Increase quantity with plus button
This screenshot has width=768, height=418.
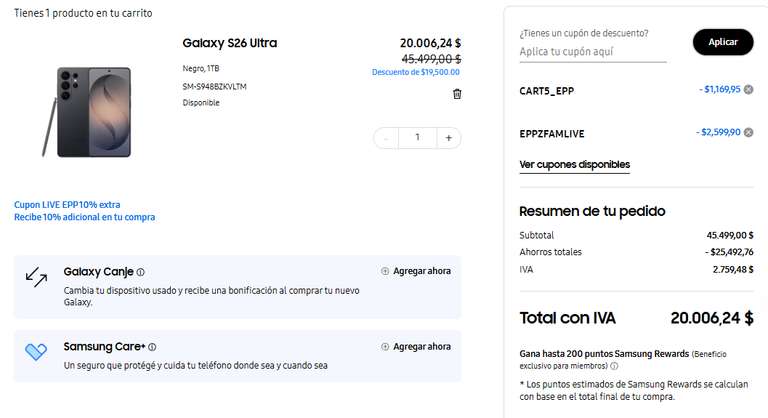(449, 138)
